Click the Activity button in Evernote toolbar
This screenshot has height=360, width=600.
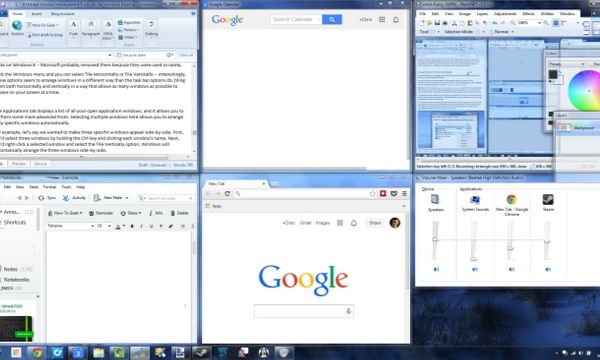(x=74, y=198)
